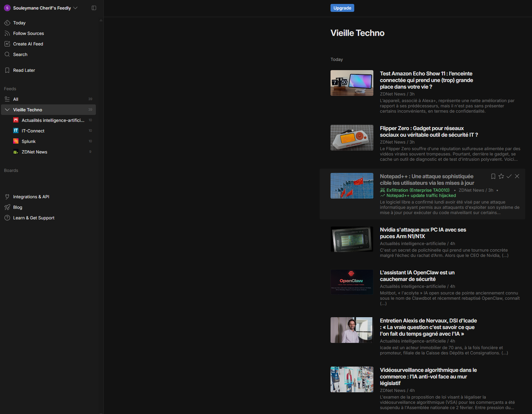The height and width of the screenshot is (414, 532).
Task: Click the Alexis de Nervaux portrait thumbnail
Action: pyautogui.click(x=352, y=330)
